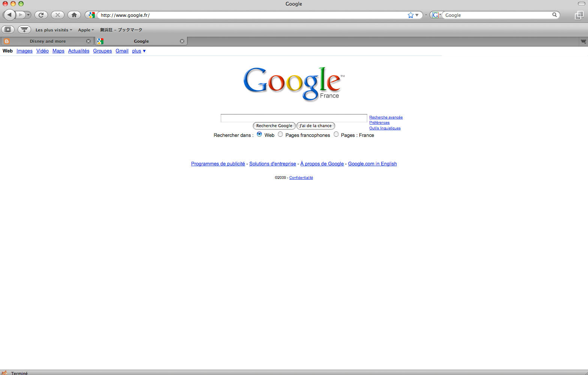Image resolution: width=588 pixels, height=375 pixels.
Task: Click in the browser search box
Action: [497, 15]
